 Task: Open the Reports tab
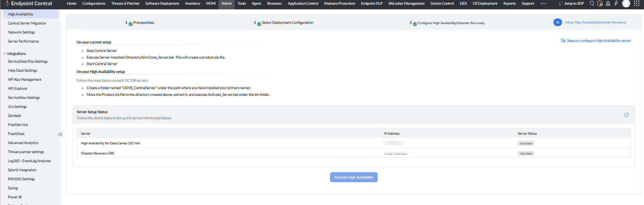point(509,3)
